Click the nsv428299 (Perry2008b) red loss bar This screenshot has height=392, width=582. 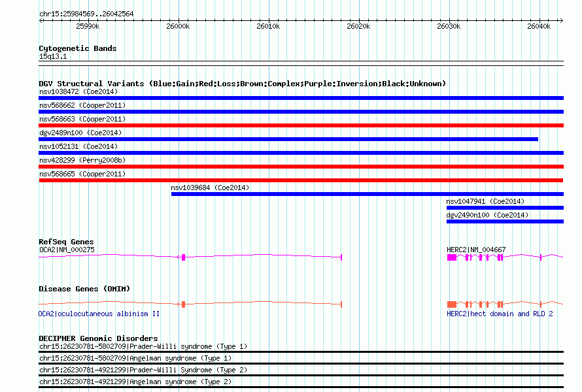click(301, 167)
